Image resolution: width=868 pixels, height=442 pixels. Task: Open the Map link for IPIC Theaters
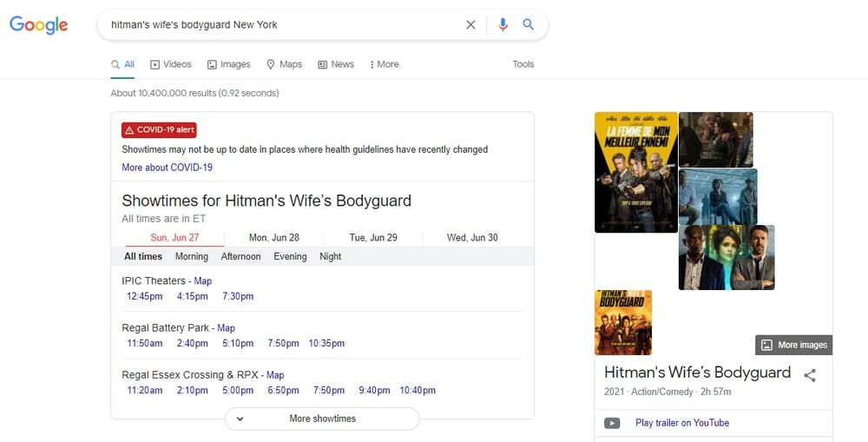click(202, 280)
